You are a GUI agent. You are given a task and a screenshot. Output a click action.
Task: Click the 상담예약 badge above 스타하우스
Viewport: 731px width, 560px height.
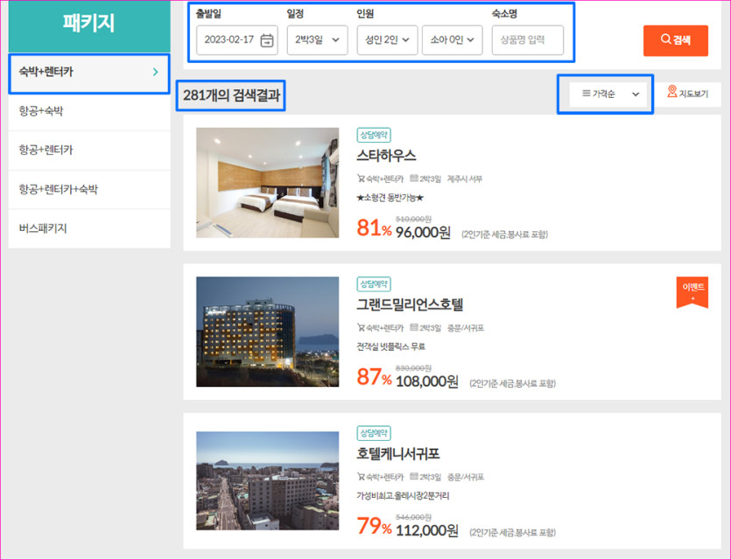coord(374,135)
